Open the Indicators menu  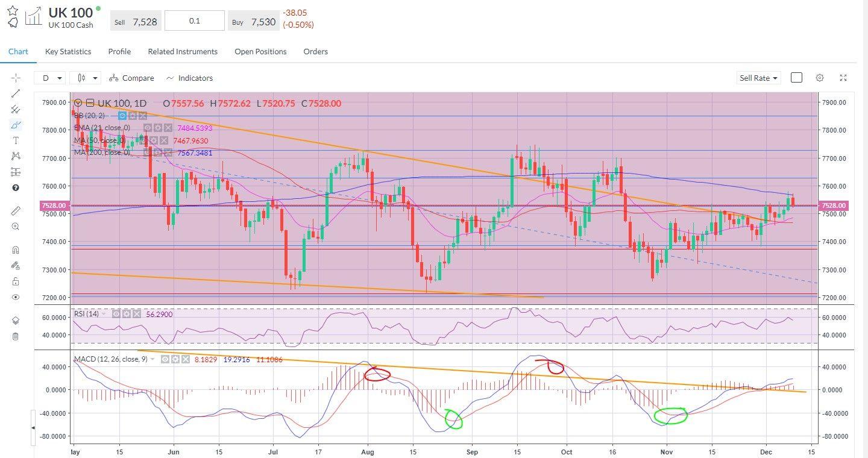click(x=189, y=78)
